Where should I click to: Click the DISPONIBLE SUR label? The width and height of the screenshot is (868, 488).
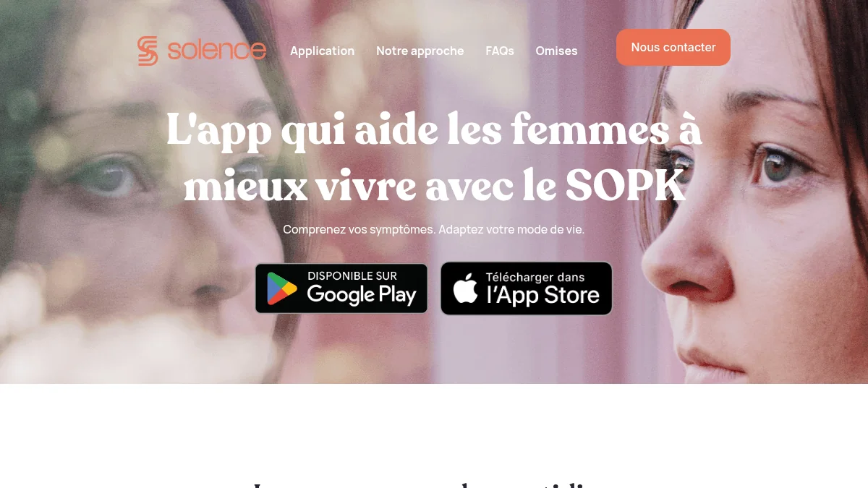pyautogui.click(x=352, y=276)
